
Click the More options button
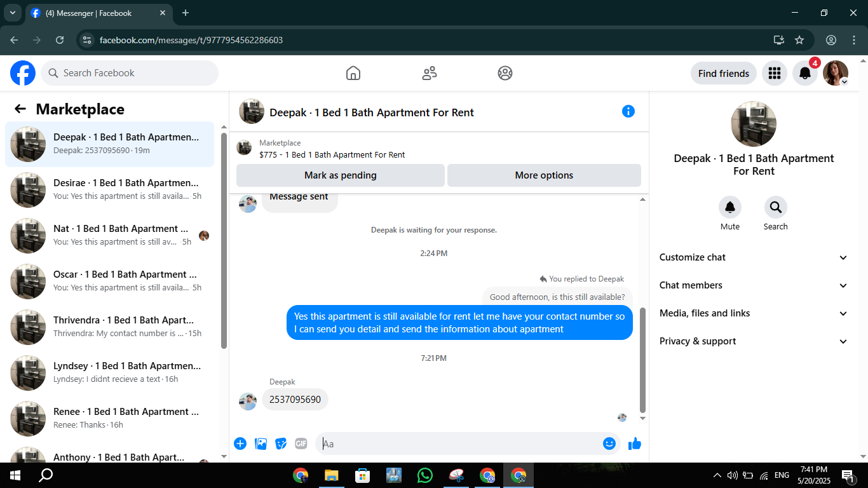(x=544, y=175)
